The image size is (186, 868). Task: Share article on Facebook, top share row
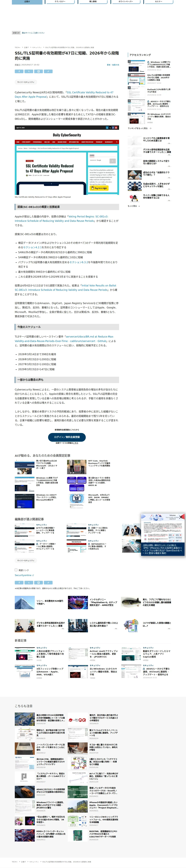19,71
